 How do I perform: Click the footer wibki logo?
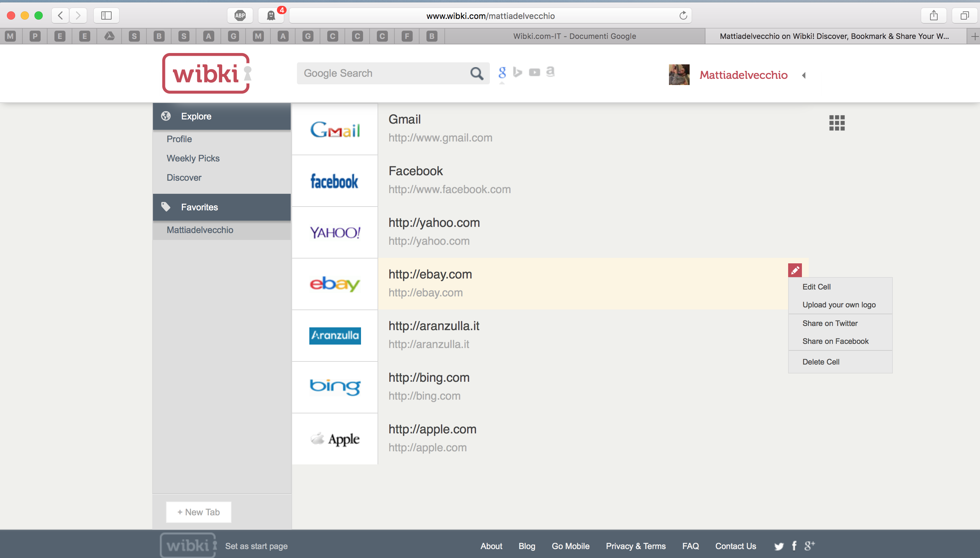pos(188,545)
